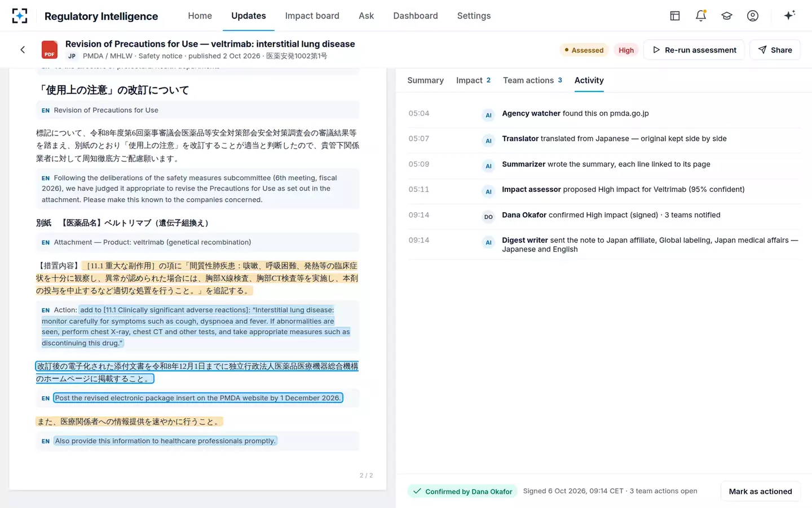Open the Dashboard section
Screen dimensions: 812x508
pyautogui.click(x=416, y=16)
